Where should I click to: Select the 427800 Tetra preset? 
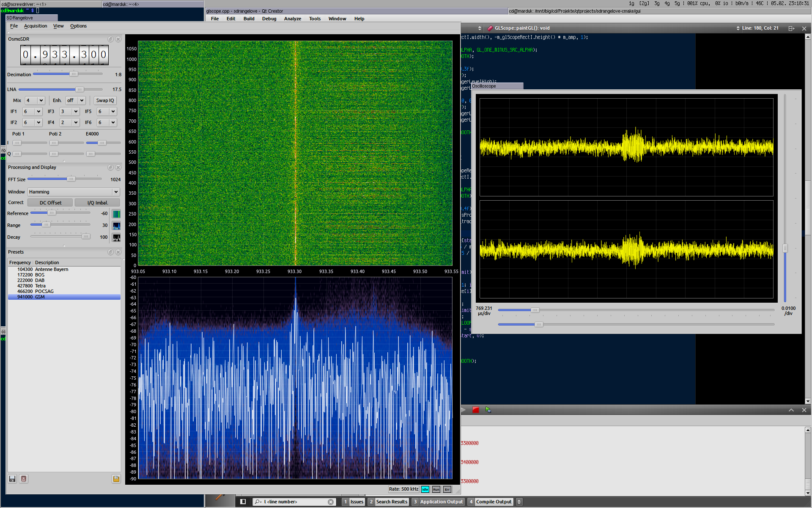(64, 286)
